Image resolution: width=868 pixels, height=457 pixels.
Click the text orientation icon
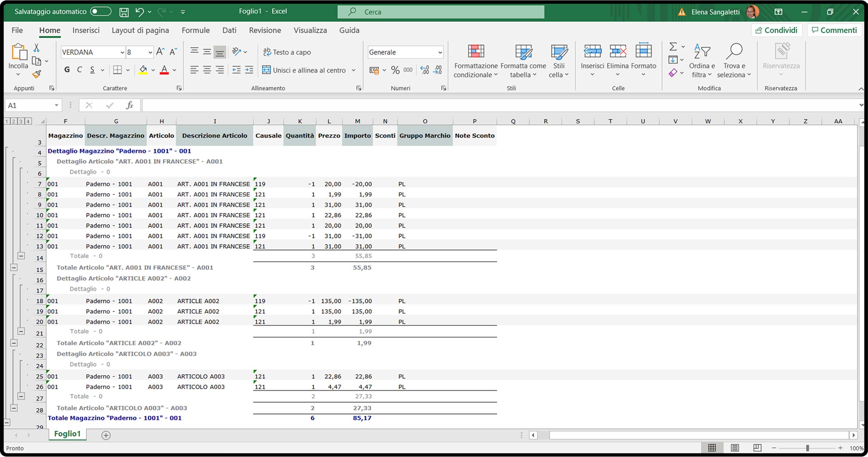click(x=236, y=52)
